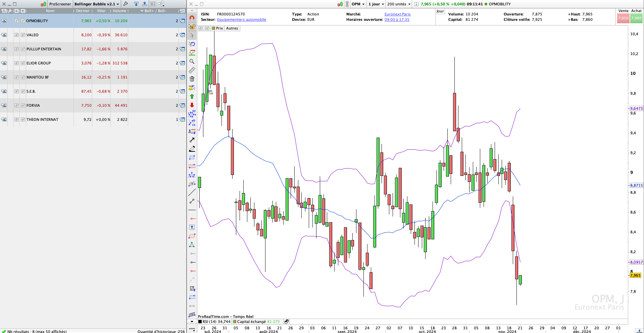Add OPMOBILITY to list icon

pyautogui.click(x=4, y=21)
